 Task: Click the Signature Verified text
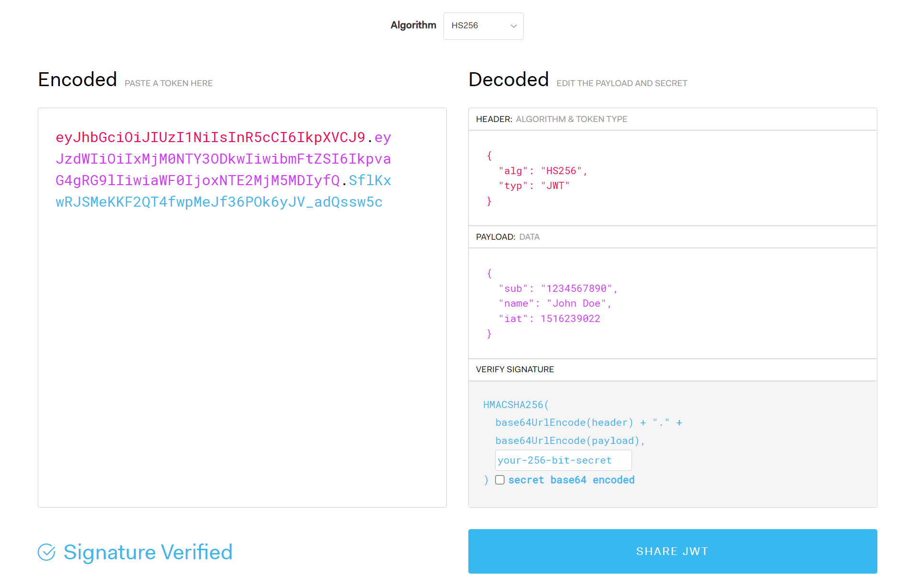pyautogui.click(x=148, y=552)
